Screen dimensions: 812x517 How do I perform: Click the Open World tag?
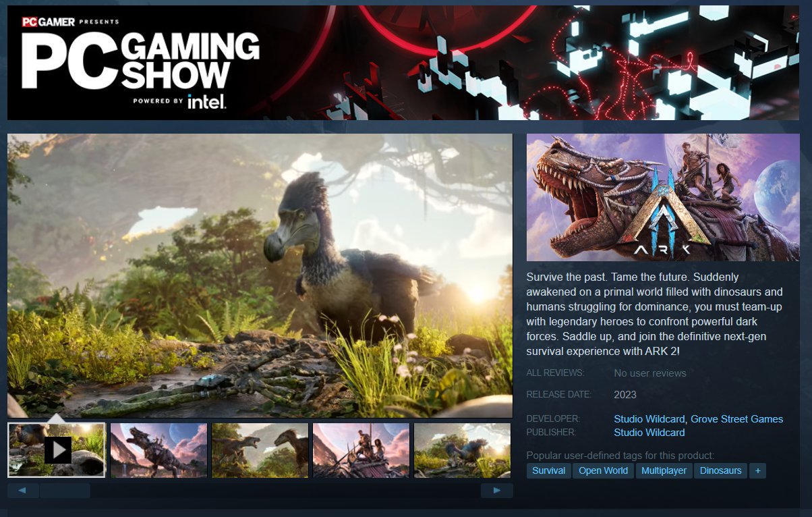pos(603,470)
